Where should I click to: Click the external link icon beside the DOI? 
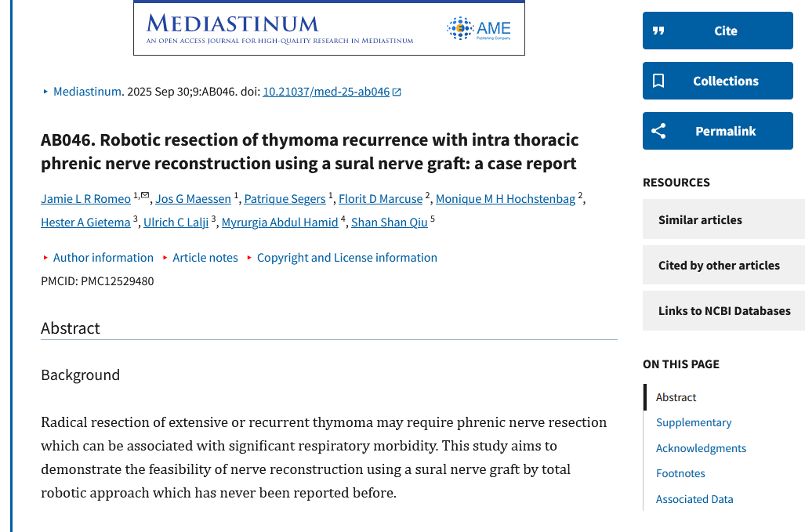[x=397, y=92]
